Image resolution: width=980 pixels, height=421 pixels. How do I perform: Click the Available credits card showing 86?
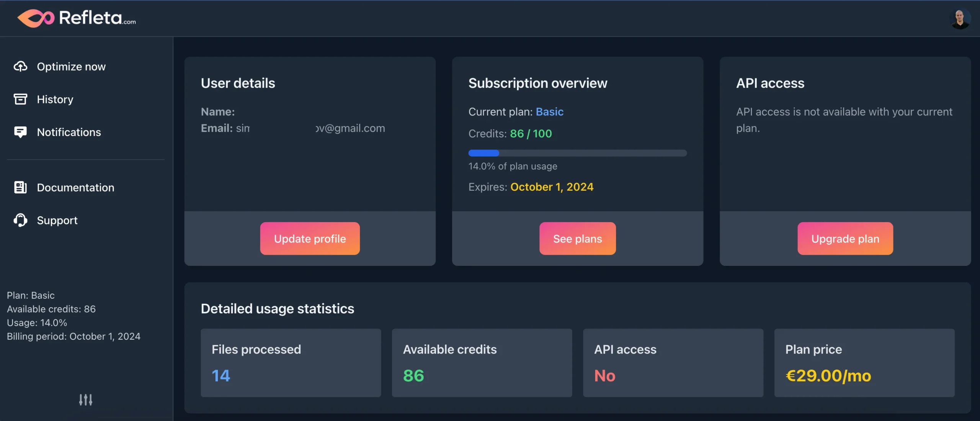pos(482,362)
